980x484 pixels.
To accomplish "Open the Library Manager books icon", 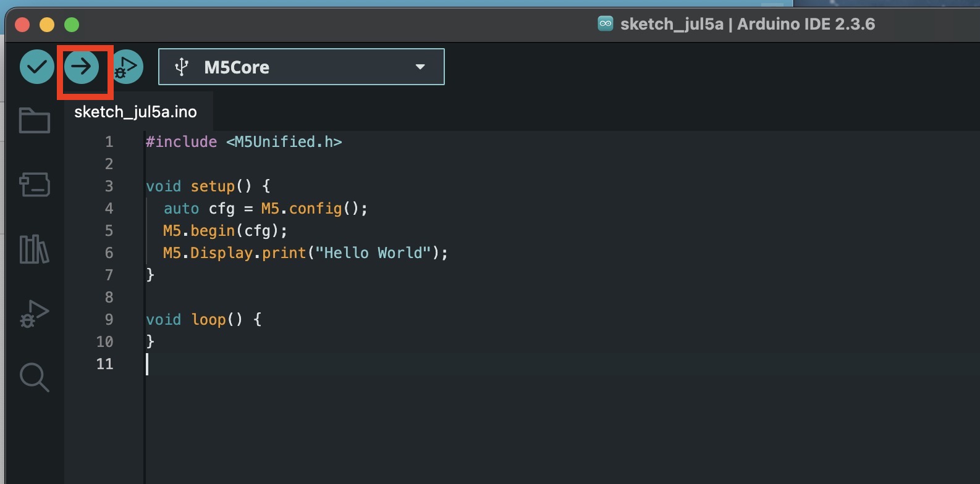I will click(x=35, y=249).
